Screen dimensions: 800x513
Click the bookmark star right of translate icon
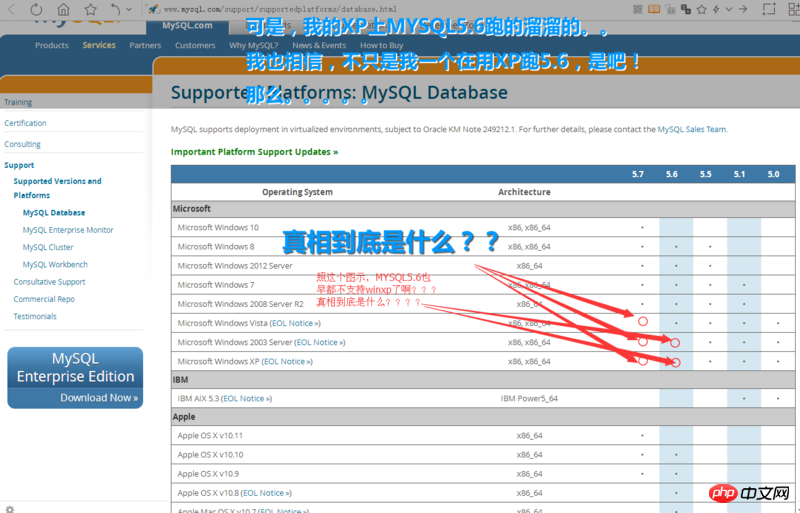point(702,9)
